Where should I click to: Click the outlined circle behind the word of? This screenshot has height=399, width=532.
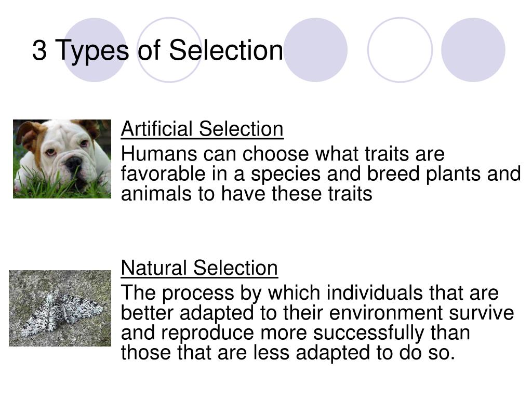(x=169, y=50)
